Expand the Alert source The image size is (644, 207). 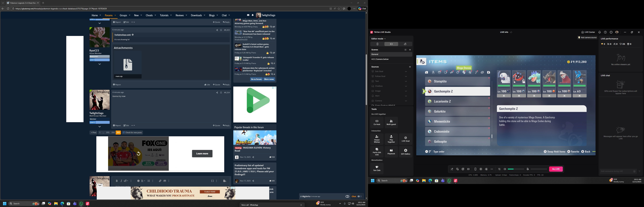406,96
